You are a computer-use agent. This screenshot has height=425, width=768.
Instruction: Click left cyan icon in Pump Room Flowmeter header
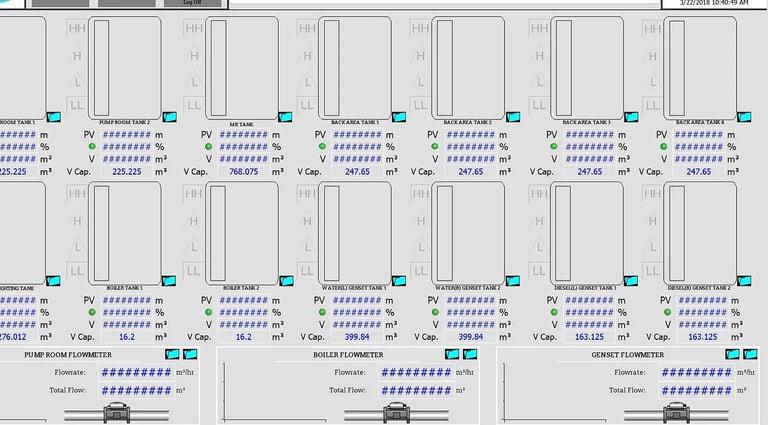[x=172, y=354]
